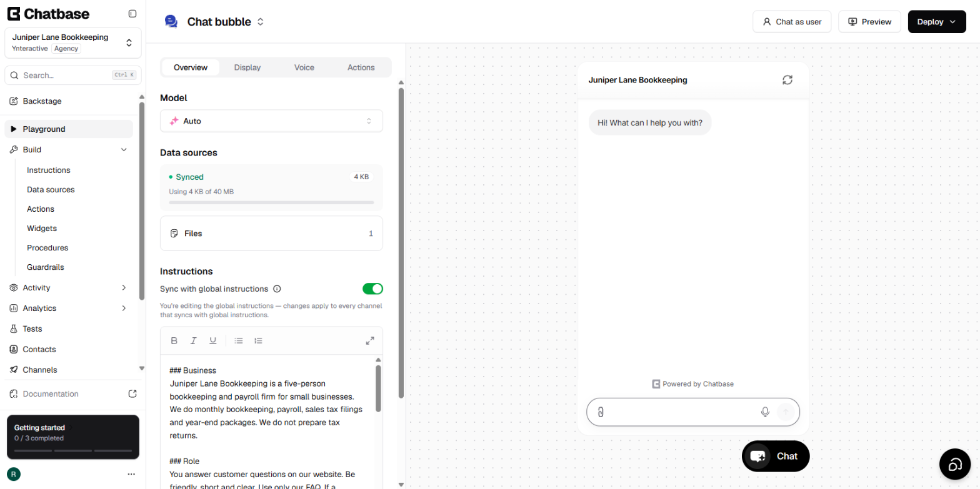Open the account three-dots menu

click(131, 474)
